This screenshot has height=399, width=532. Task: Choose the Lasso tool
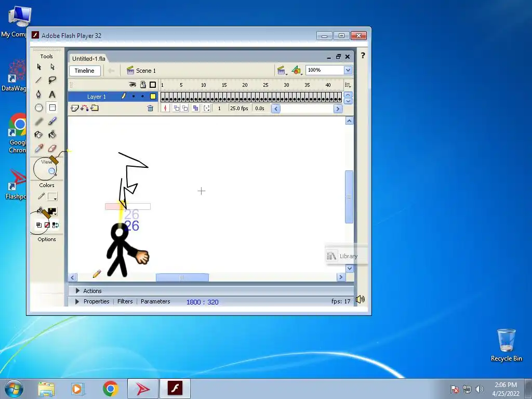coord(52,81)
